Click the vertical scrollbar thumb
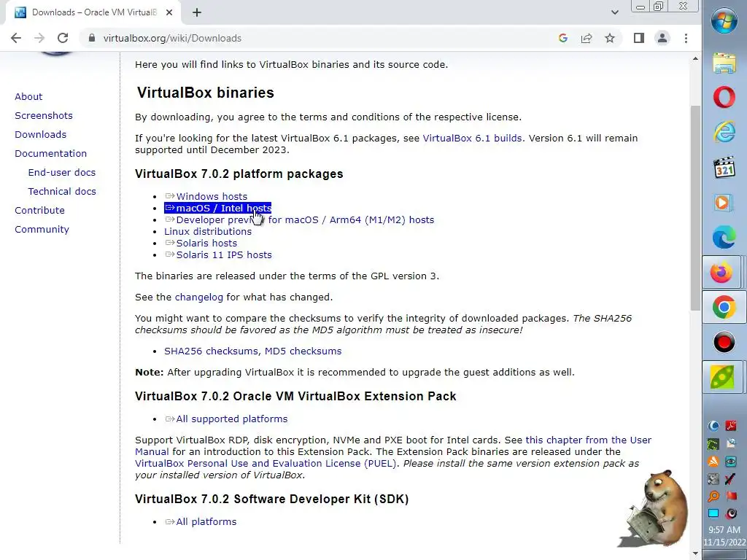747x560 pixels. pos(695,208)
